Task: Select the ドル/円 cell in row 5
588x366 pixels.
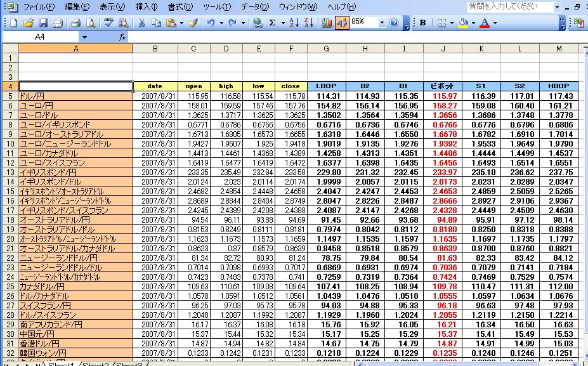Action: 75,96
